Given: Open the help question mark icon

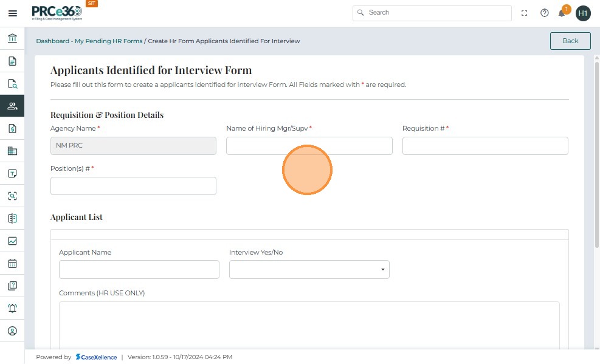Looking at the screenshot, I should 545,13.
